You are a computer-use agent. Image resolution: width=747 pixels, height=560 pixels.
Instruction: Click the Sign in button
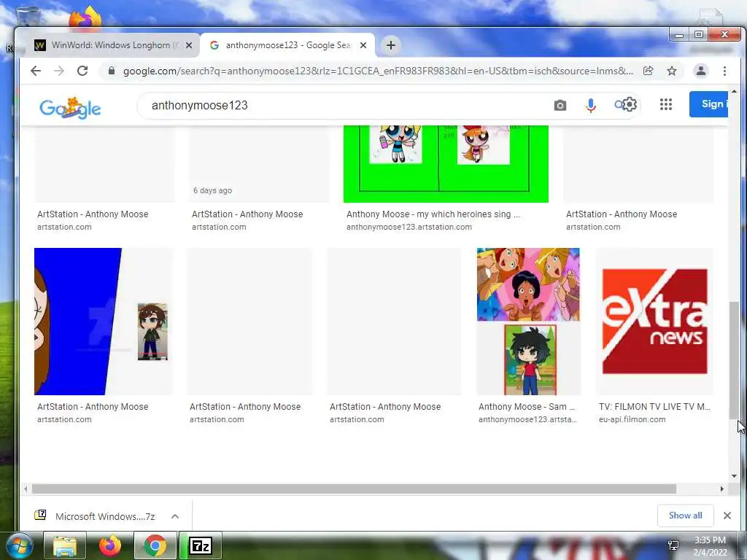pyautogui.click(x=708, y=104)
